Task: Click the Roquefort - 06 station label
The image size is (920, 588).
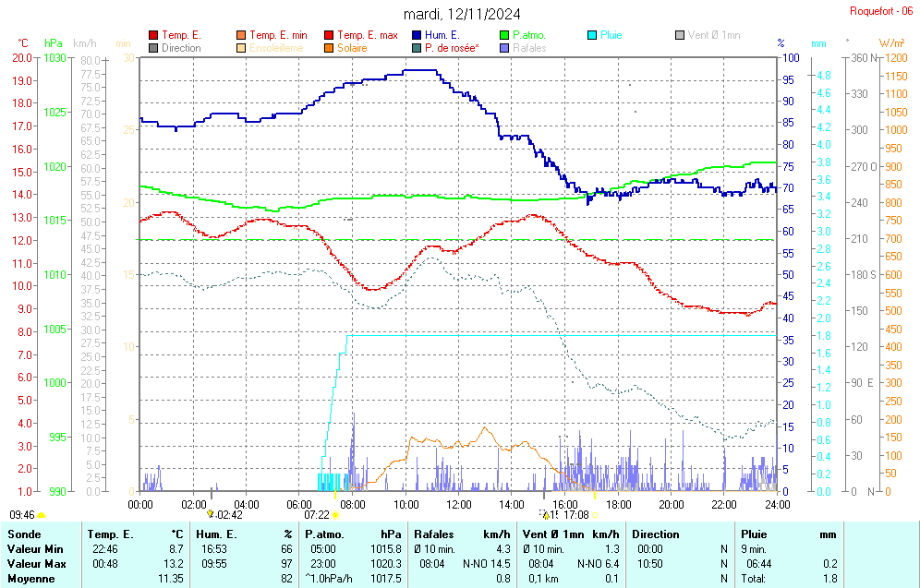Action: [881, 11]
